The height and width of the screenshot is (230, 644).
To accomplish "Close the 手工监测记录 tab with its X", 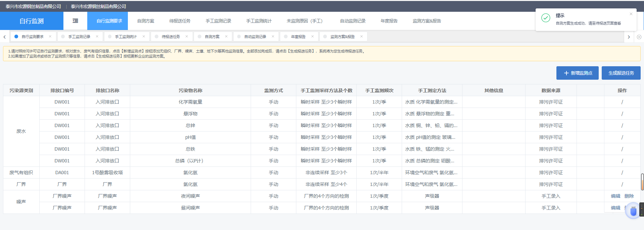I will pos(97,37).
